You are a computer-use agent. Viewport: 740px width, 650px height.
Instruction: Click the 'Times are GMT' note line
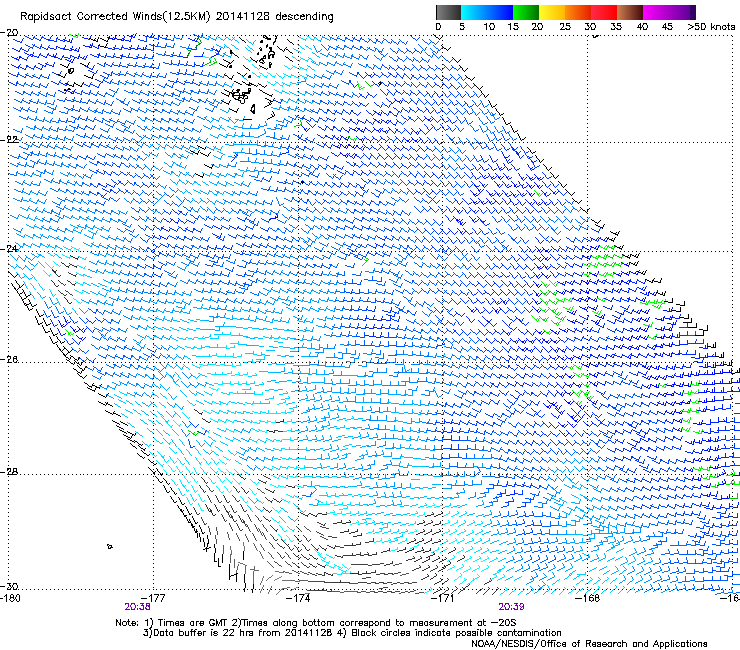tap(315, 623)
